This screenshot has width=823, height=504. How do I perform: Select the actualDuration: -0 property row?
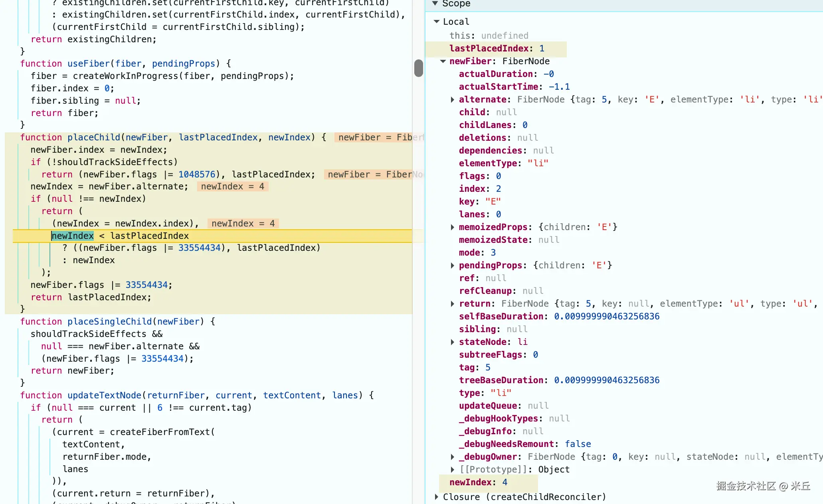tap(506, 74)
